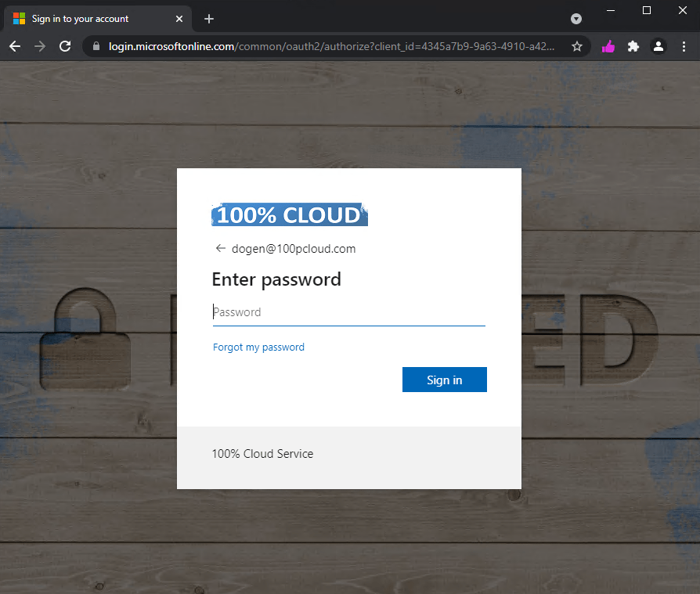Go back to the previous page in browser
Viewport: 700px width, 594px height.
point(15,46)
